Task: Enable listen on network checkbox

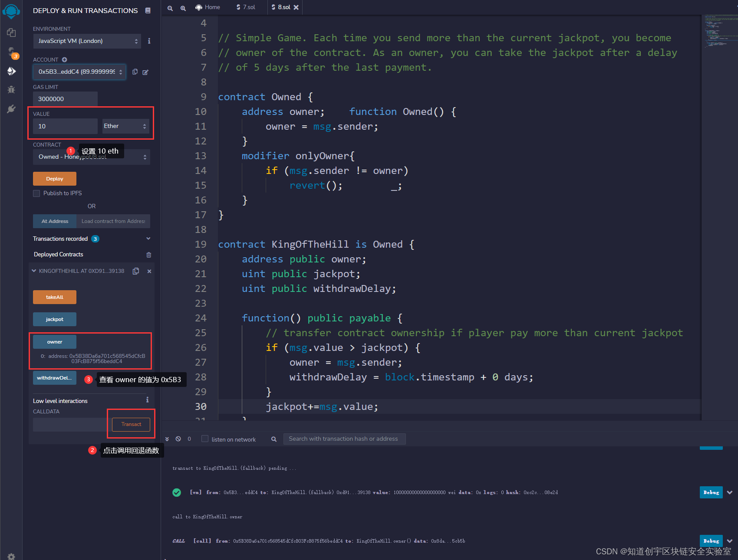Action: pyautogui.click(x=205, y=439)
